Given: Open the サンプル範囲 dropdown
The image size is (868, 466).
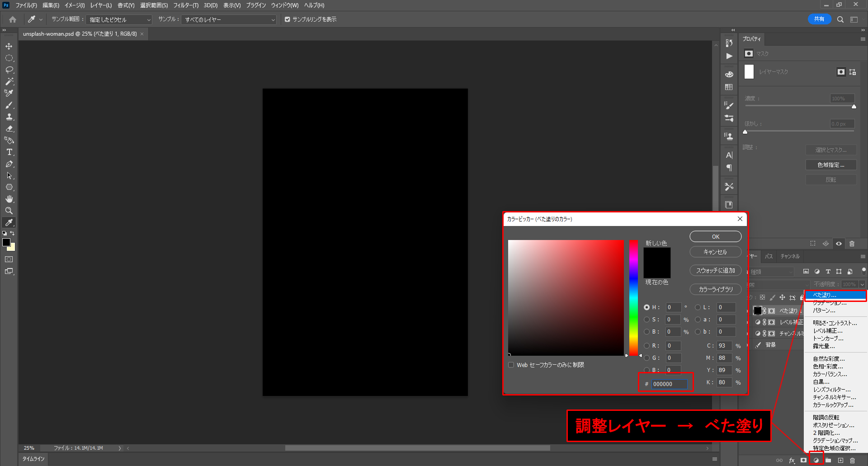Looking at the screenshot, I should pos(119,20).
